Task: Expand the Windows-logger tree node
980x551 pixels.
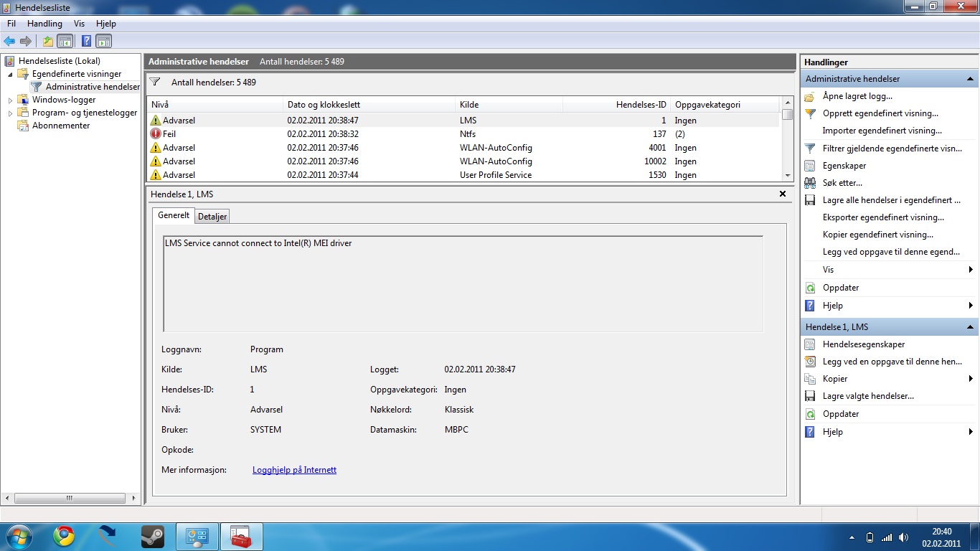Action: point(10,100)
